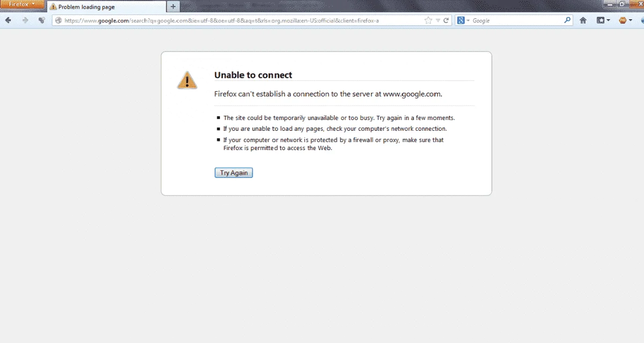Click the 'temporarily unavailable or too busy' bullet

[x=339, y=118]
